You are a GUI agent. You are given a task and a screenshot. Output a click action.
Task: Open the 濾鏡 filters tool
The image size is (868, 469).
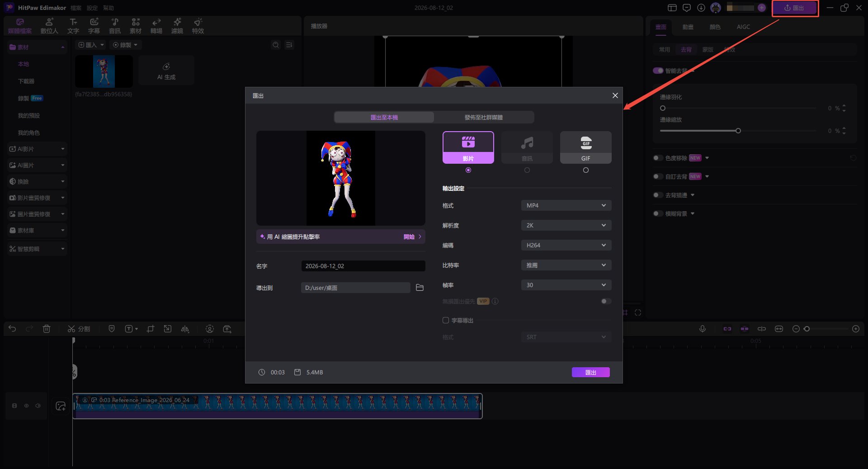[x=177, y=26]
